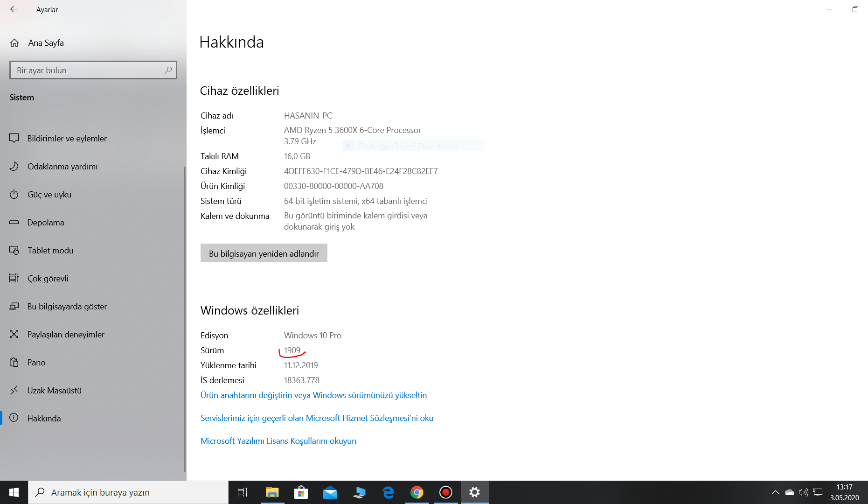Click the search magnifier in settings box
The height and width of the screenshot is (504, 868).
168,70
